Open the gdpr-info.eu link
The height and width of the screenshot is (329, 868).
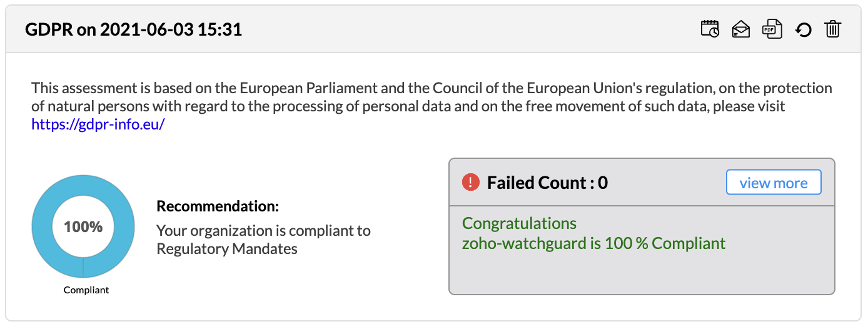pos(98,124)
